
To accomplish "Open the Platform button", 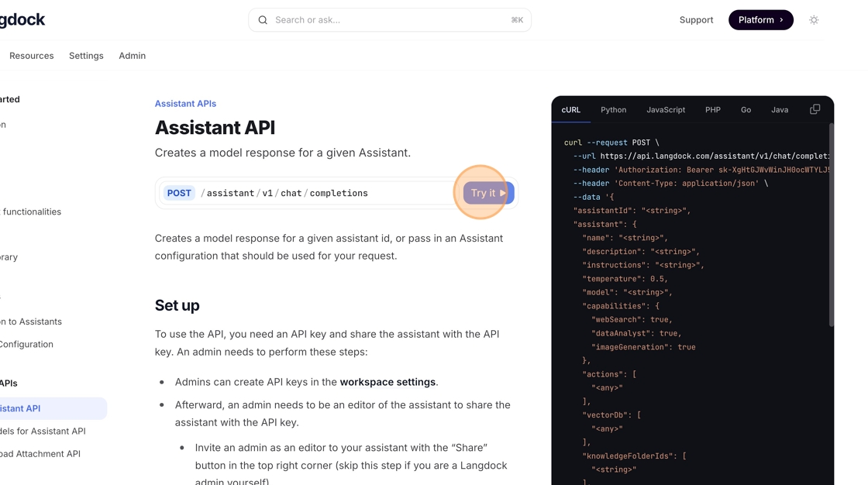I will [760, 20].
